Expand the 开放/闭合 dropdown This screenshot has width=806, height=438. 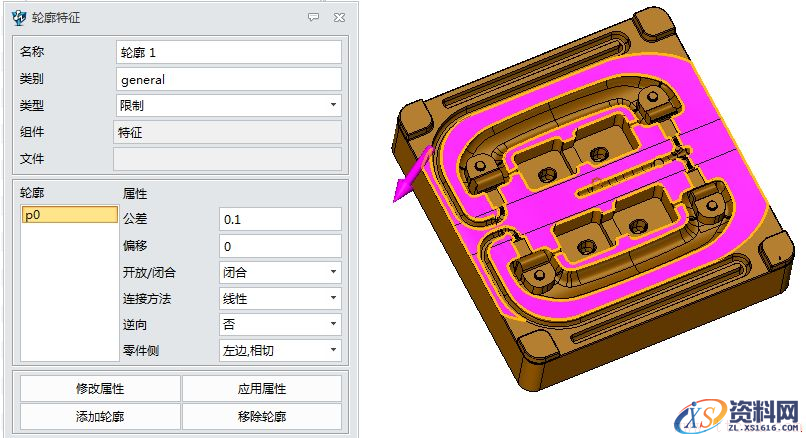pyautogui.click(x=280, y=272)
